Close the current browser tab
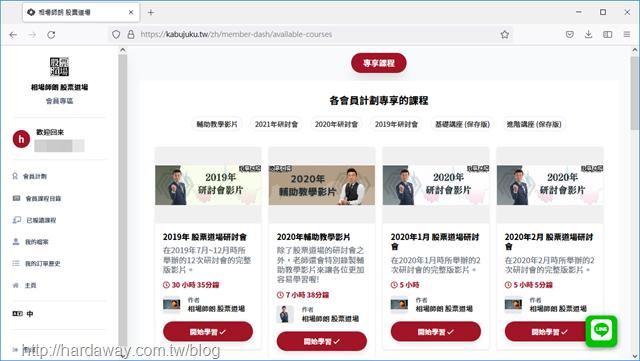Viewport: 640px width, 361px height. tap(131, 12)
